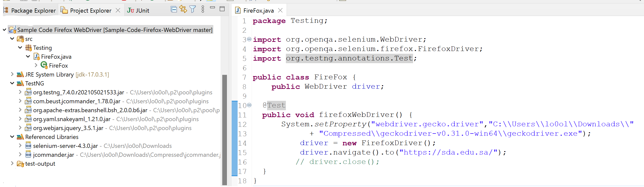Click the src source folder icon
Viewport: 644px width, 187px height.
point(20,39)
